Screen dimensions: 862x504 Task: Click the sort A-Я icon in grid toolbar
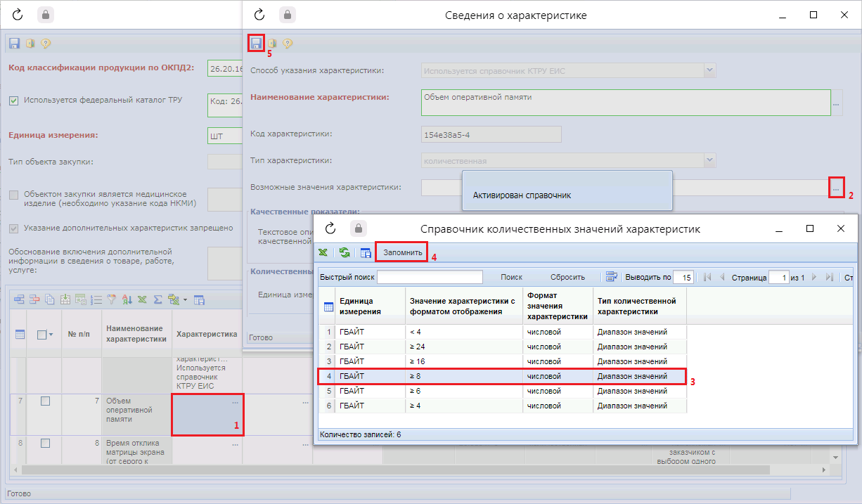pyautogui.click(x=127, y=299)
